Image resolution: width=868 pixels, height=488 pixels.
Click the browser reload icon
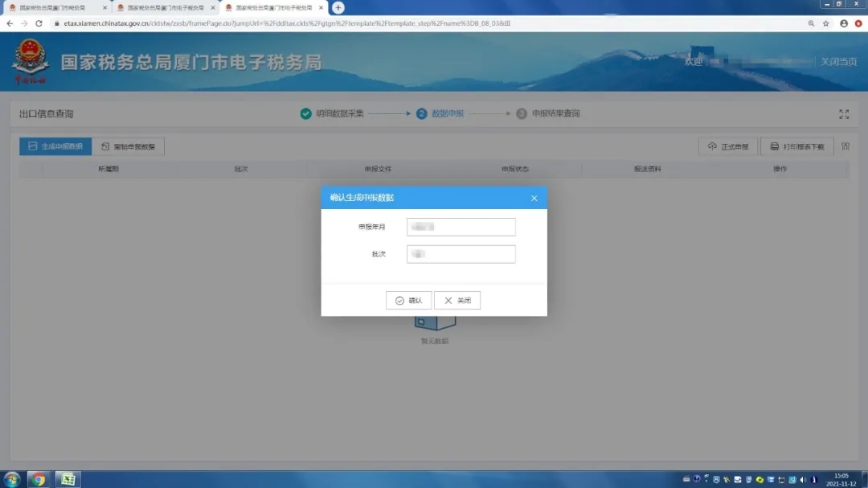[39, 23]
